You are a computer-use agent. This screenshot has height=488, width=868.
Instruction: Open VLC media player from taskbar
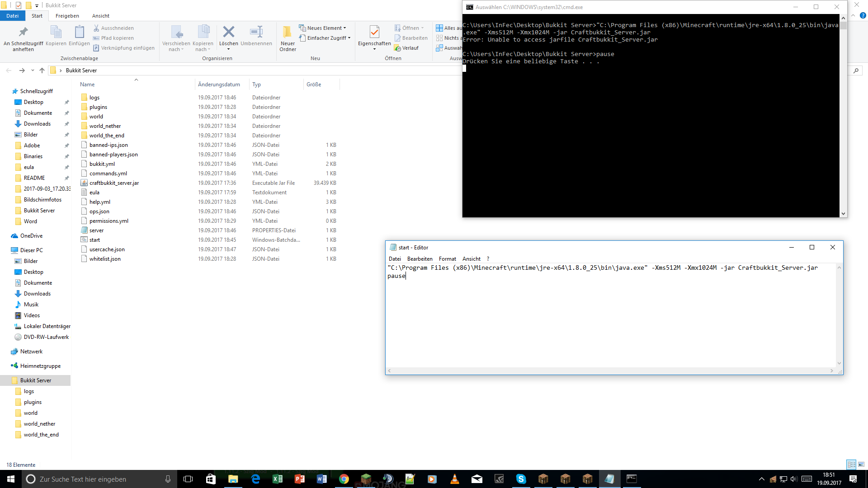point(455,479)
